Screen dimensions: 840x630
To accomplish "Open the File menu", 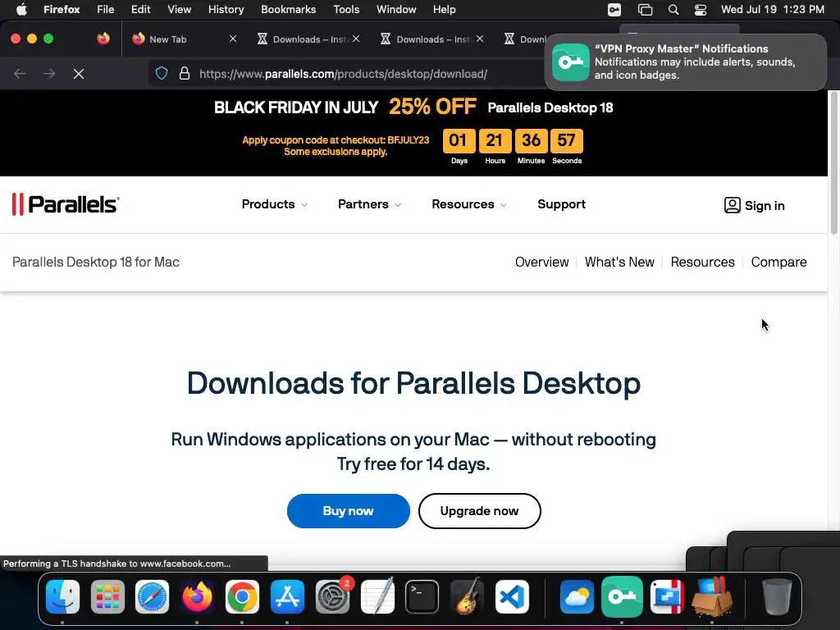I will tap(105, 10).
